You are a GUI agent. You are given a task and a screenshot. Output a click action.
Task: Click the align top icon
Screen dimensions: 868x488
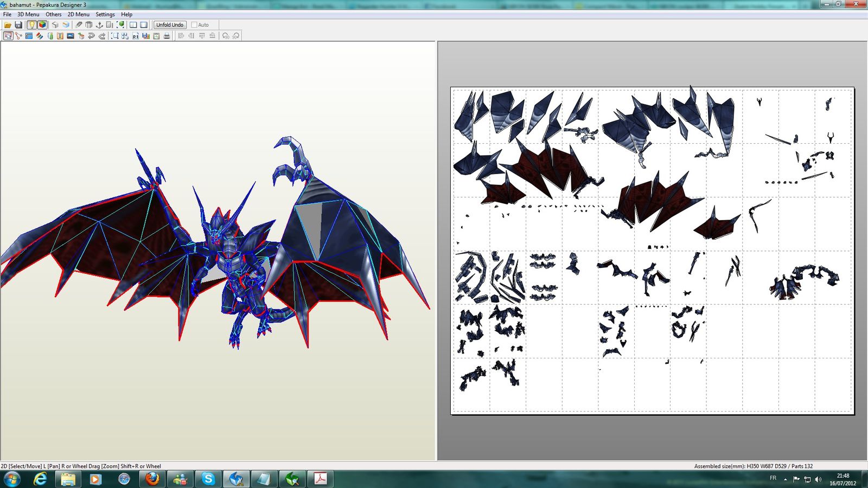point(202,36)
